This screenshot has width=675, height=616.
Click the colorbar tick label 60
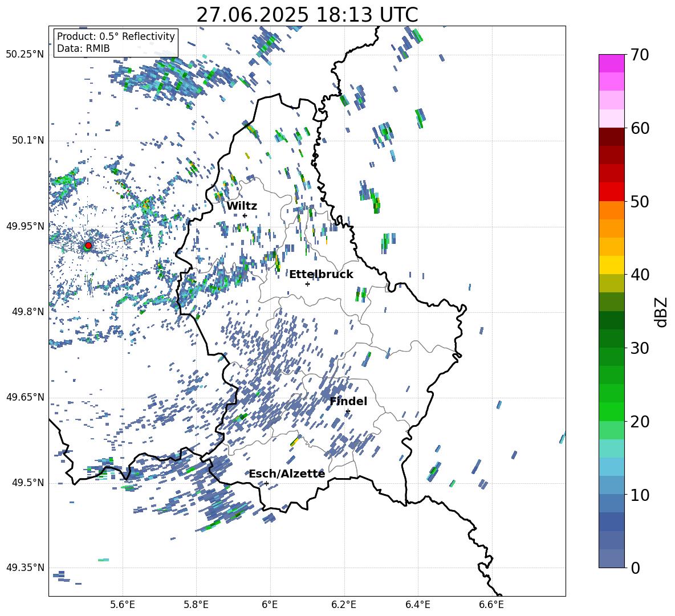pyautogui.click(x=640, y=128)
